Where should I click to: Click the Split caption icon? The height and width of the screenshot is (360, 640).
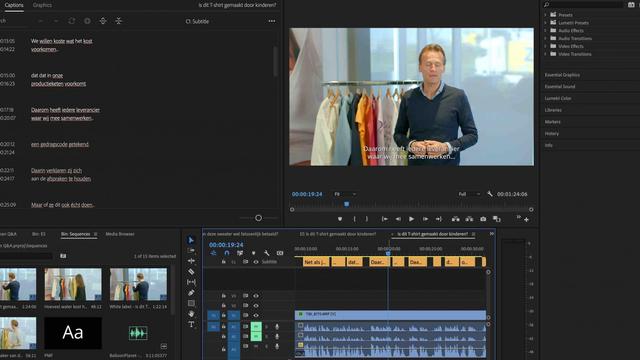pos(103,21)
